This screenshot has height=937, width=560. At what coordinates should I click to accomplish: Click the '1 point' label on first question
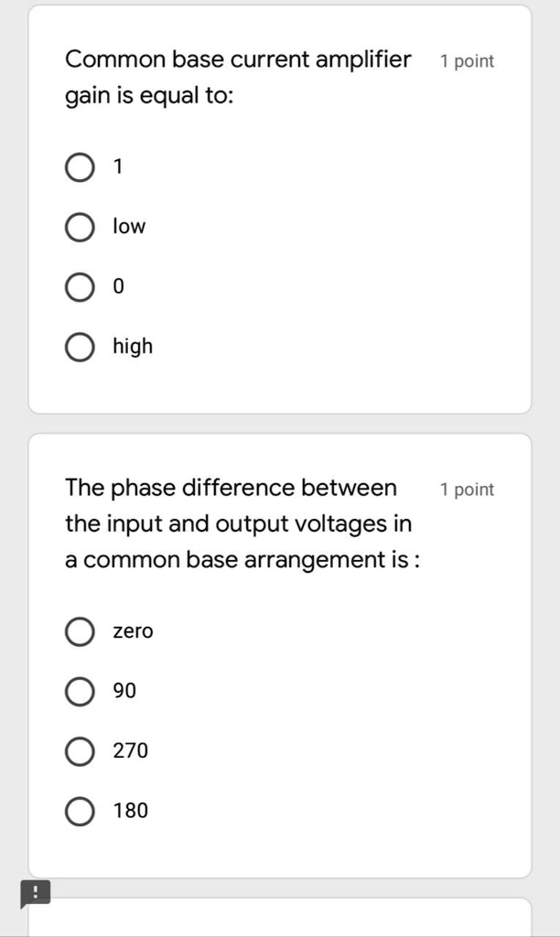pyautogui.click(x=467, y=60)
